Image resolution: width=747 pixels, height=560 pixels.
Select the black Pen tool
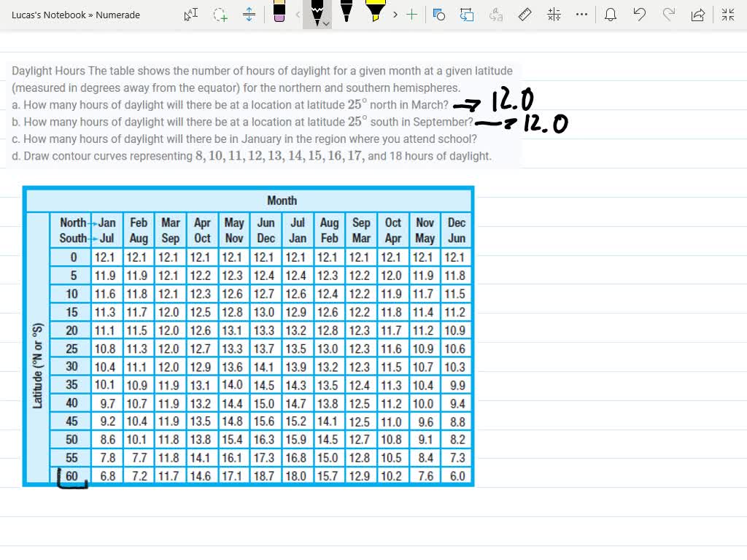coord(347,13)
